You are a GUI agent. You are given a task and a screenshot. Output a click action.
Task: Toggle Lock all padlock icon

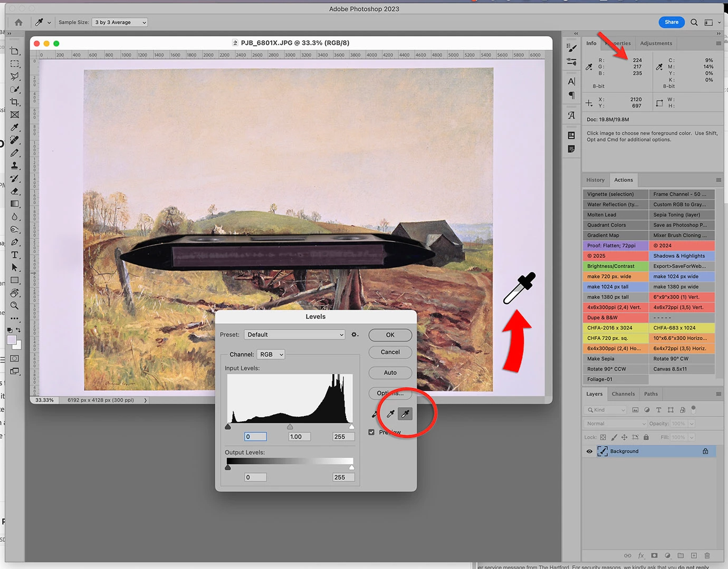(x=646, y=437)
